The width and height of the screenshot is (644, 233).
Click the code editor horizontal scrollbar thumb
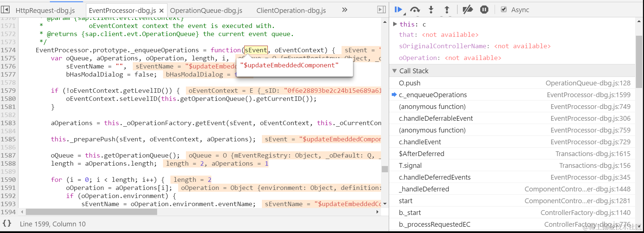point(91,212)
